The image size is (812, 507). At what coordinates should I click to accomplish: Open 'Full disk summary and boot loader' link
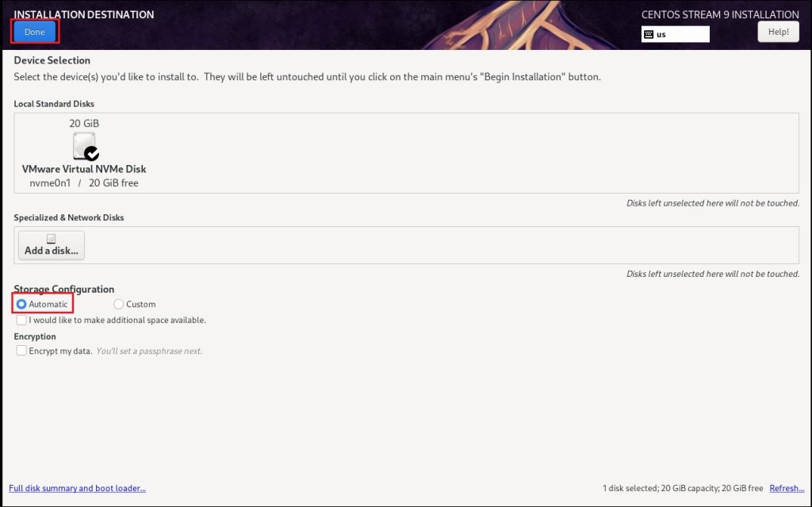pyautogui.click(x=77, y=488)
